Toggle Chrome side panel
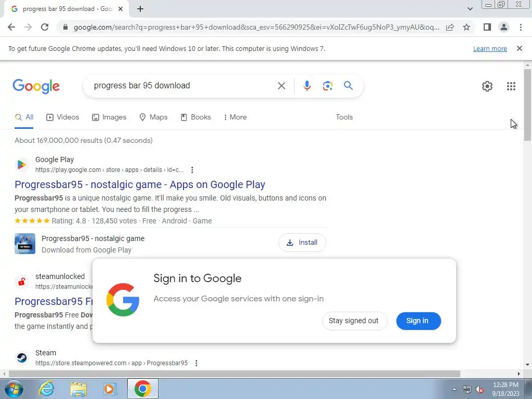This screenshot has height=399, width=532. pos(487,27)
